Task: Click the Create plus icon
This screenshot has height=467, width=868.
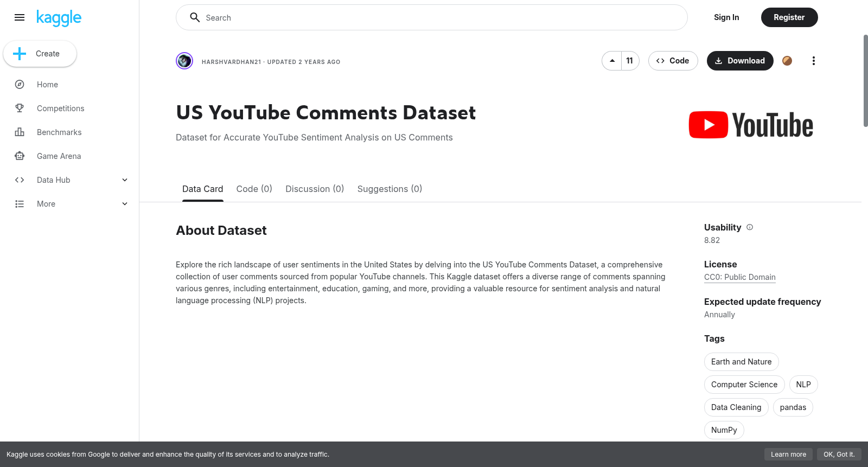Action: pos(20,54)
